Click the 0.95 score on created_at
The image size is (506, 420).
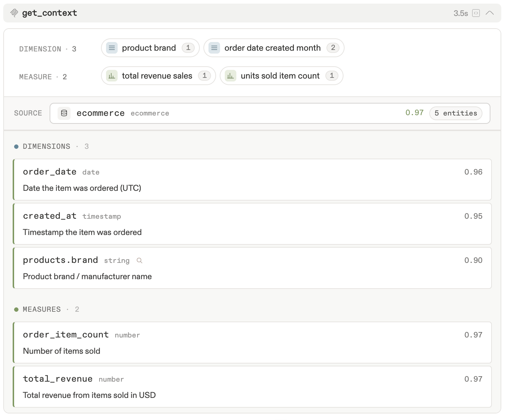(473, 216)
